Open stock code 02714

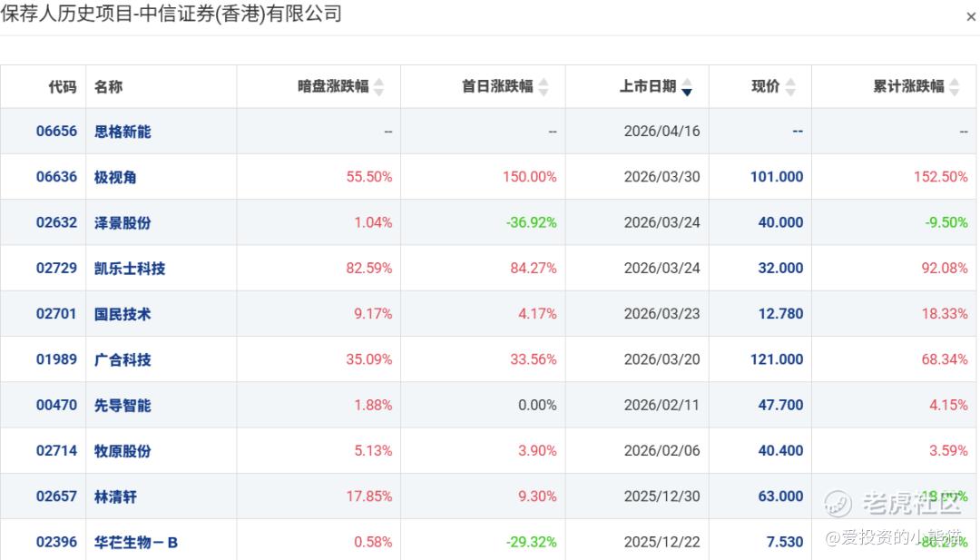click(56, 450)
